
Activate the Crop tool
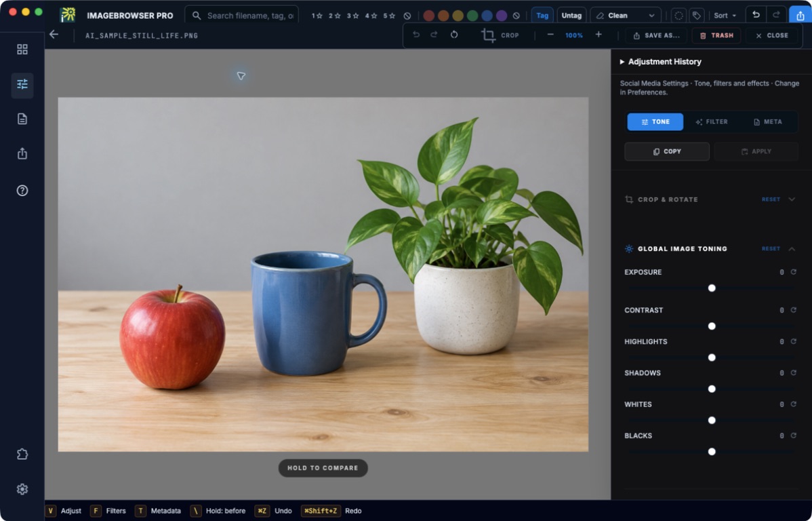500,35
